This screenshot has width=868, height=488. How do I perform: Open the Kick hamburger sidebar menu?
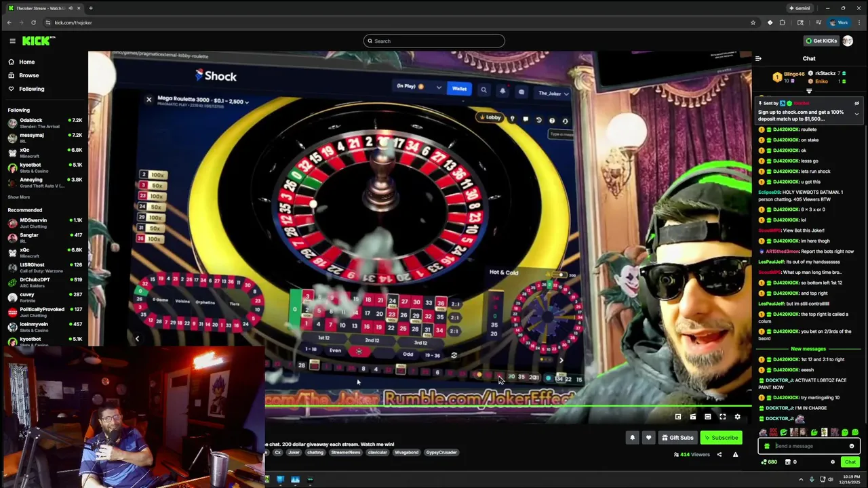(x=12, y=41)
